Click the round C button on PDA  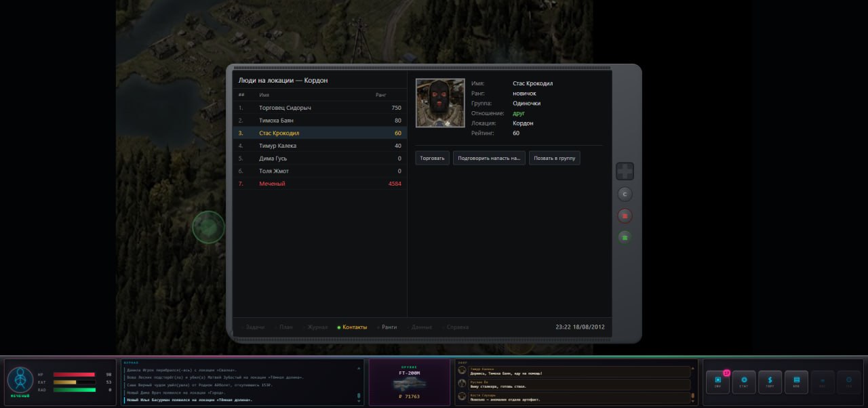coord(625,195)
